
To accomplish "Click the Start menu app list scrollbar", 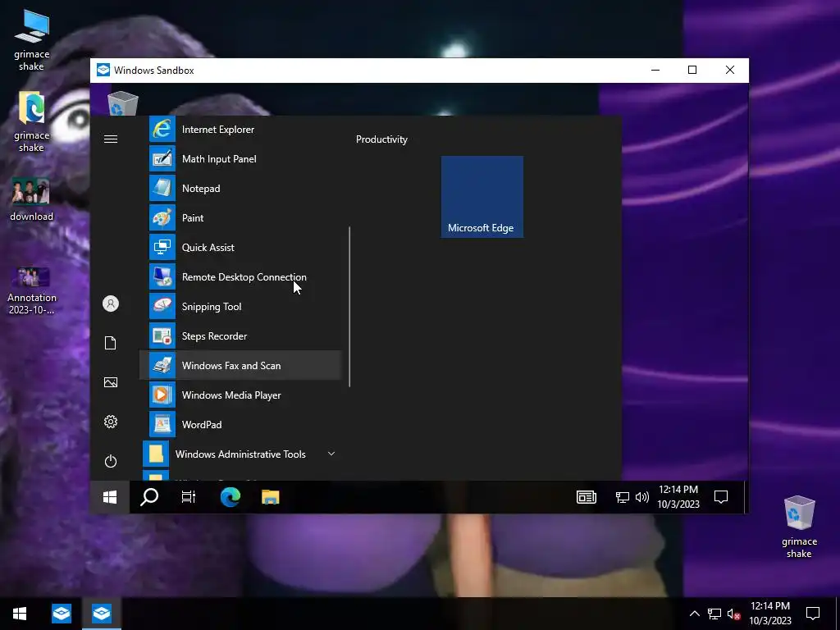I will [349, 306].
